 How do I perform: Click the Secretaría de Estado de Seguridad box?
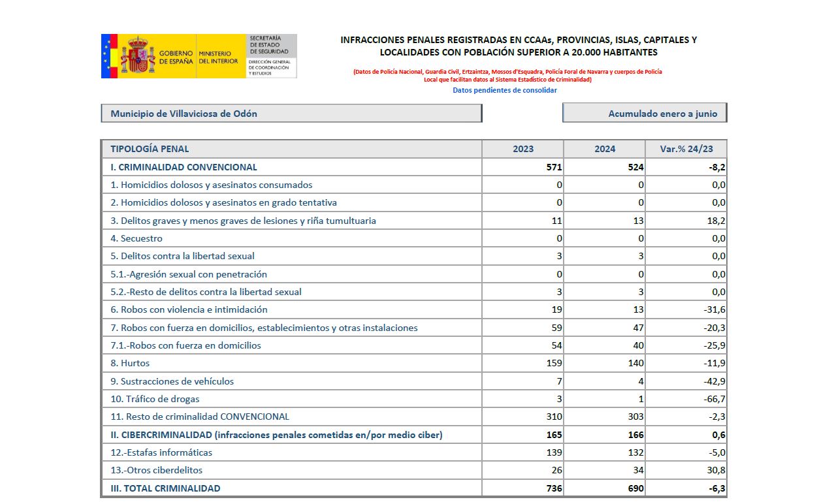(x=271, y=46)
